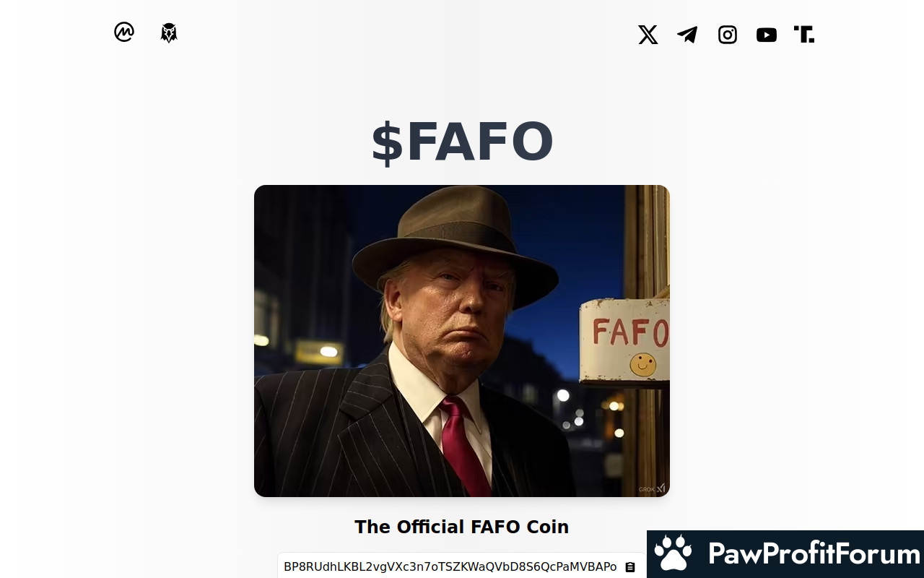Open the CoinMarketCap icon link
The image size is (924, 578).
(x=124, y=32)
